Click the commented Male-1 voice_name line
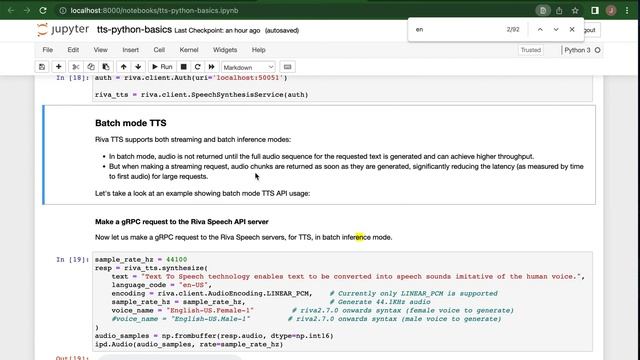 click(x=181, y=319)
